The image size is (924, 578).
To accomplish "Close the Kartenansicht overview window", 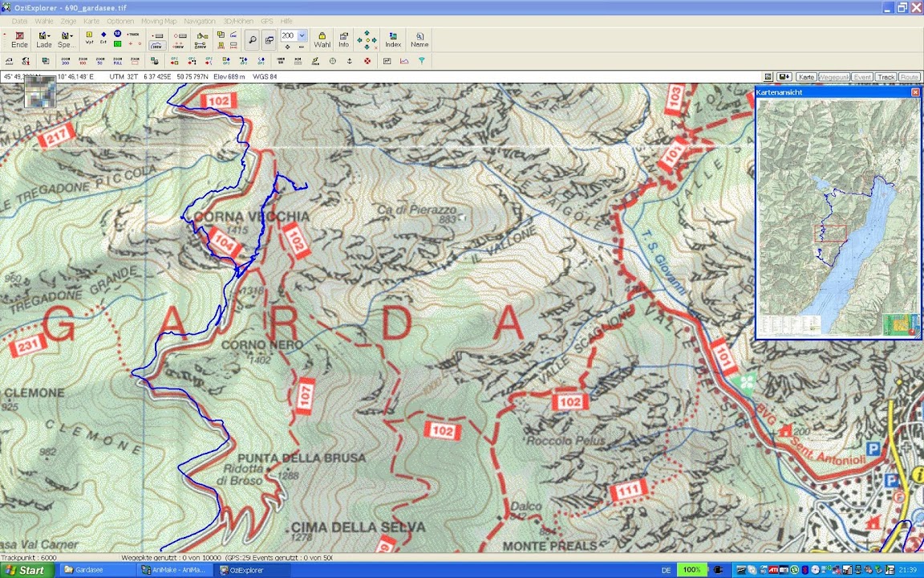I will pos(915,92).
